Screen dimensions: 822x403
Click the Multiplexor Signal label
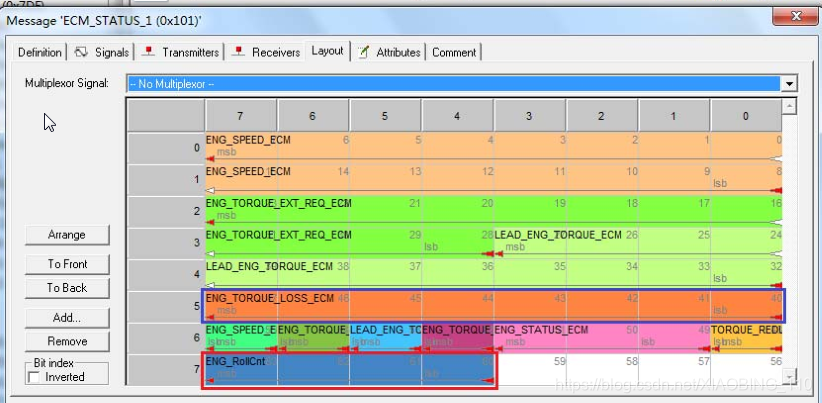(67, 83)
